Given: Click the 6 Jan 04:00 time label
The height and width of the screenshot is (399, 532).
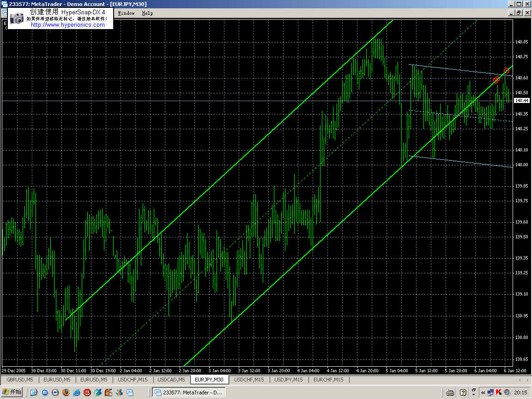Looking at the screenshot, I should (x=485, y=370).
